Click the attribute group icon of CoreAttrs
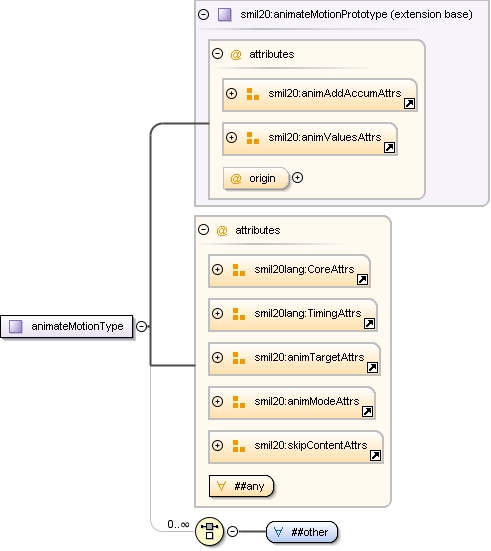Screen dimensions: 491x551 click(239, 270)
